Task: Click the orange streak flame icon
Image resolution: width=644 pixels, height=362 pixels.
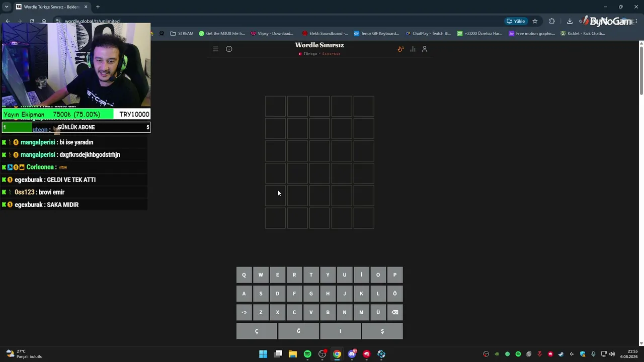Action: 400,49
